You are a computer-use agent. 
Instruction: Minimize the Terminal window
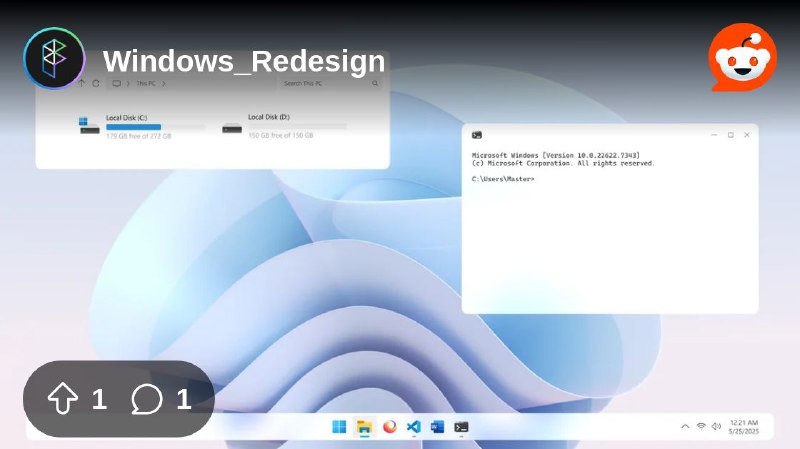coord(714,135)
